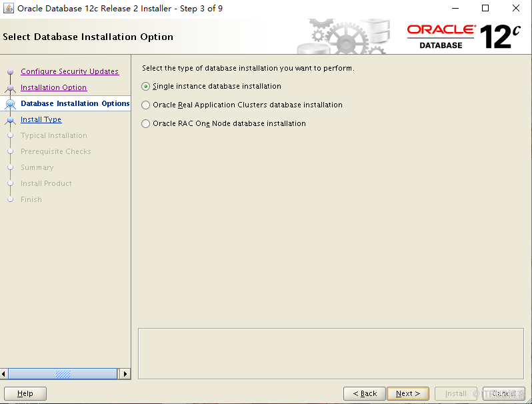The image size is (532, 404).
Task: Click the 'Select the type of database installation' instruction text
Action: 248,68
